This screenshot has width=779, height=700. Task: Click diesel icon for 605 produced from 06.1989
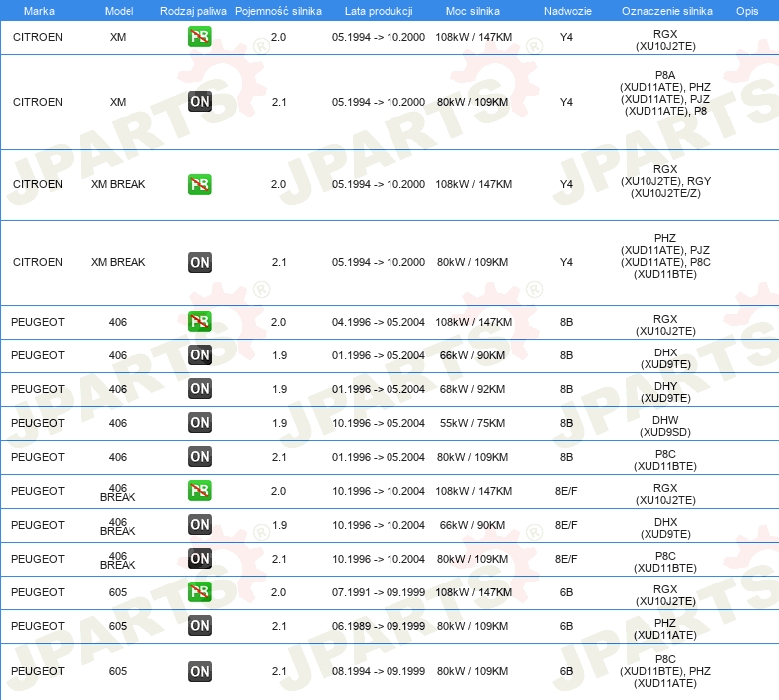pyautogui.click(x=199, y=626)
